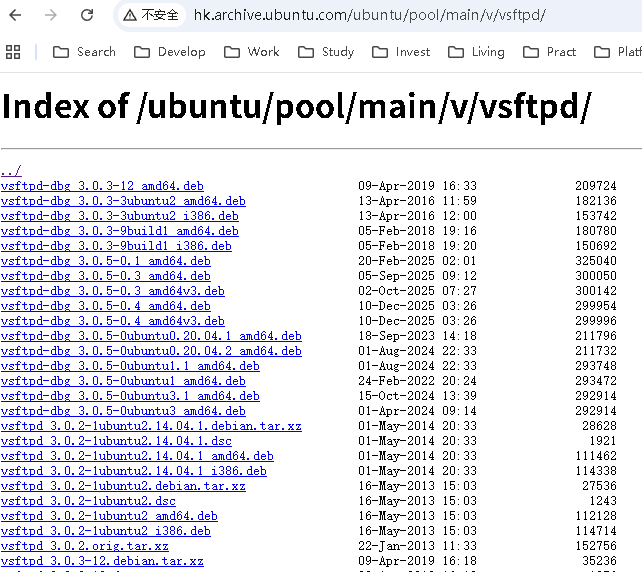Viewport: 642px width, 572px height.
Task: Click the page heading 'Index of /ubuntu/pool/main/v/vsftpd/'
Action: (x=296, y=107)
